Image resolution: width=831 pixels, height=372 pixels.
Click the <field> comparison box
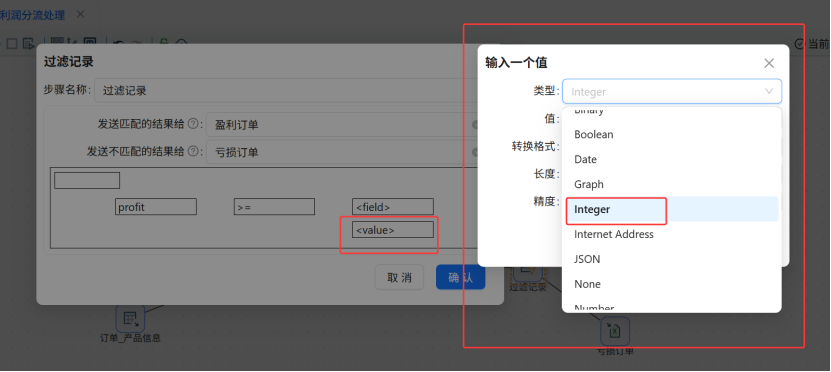point(393,207)
